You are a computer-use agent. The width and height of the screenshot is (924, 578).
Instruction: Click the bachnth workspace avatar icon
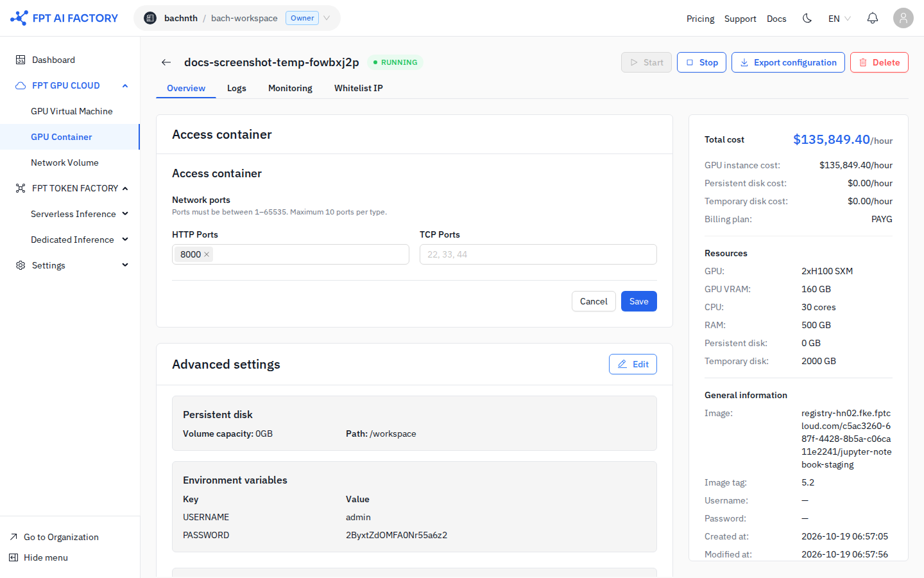click(x=150, y=18)
